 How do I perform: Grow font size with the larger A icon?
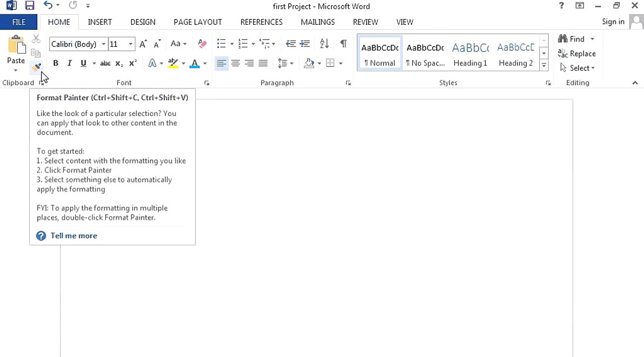[143, 44]
